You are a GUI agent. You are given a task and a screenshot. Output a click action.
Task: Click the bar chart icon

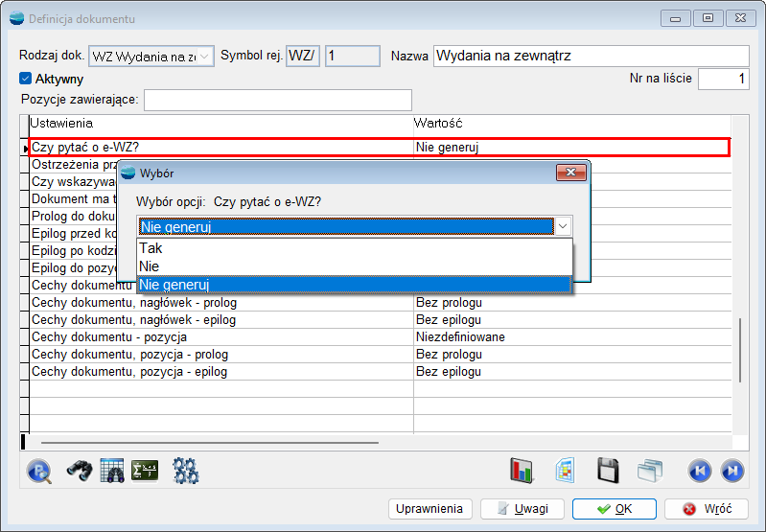pyautogui.click(x=522, y=470)
